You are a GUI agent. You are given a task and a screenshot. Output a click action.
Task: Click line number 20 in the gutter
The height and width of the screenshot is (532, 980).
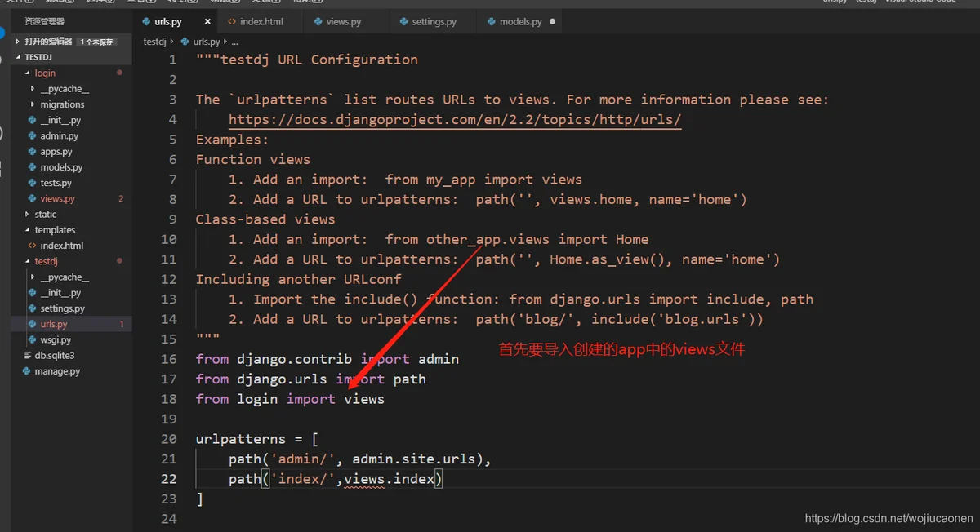tap(168, 439)
